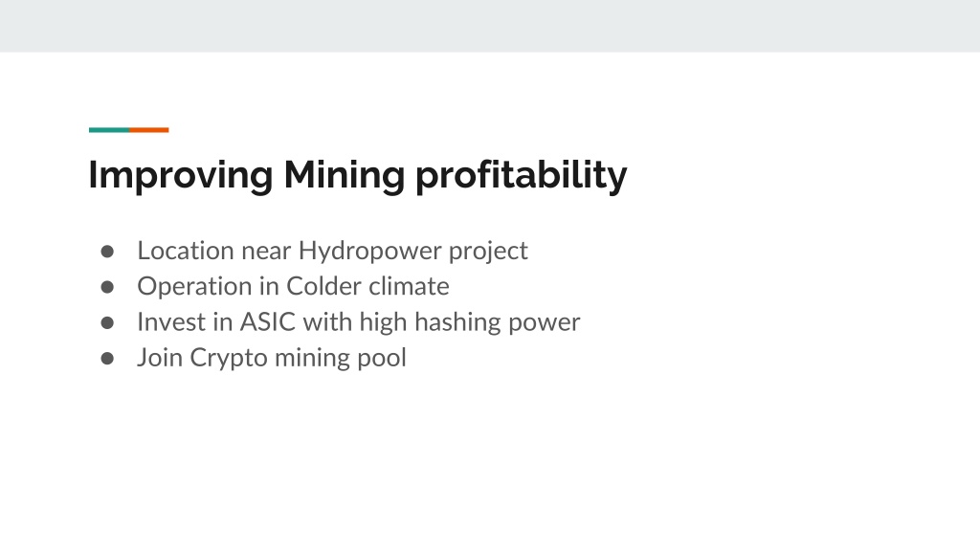Click the word "profitability" in the title

tap(522, 175)
